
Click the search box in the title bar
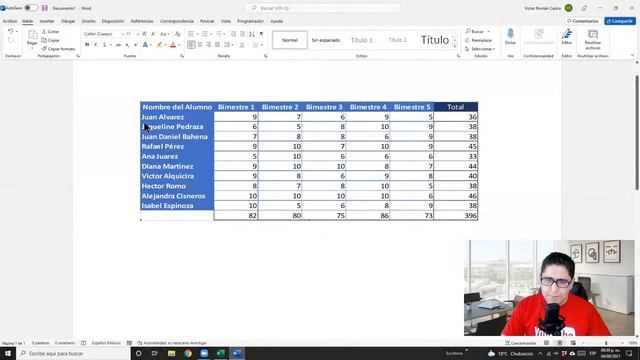(322, 8)
